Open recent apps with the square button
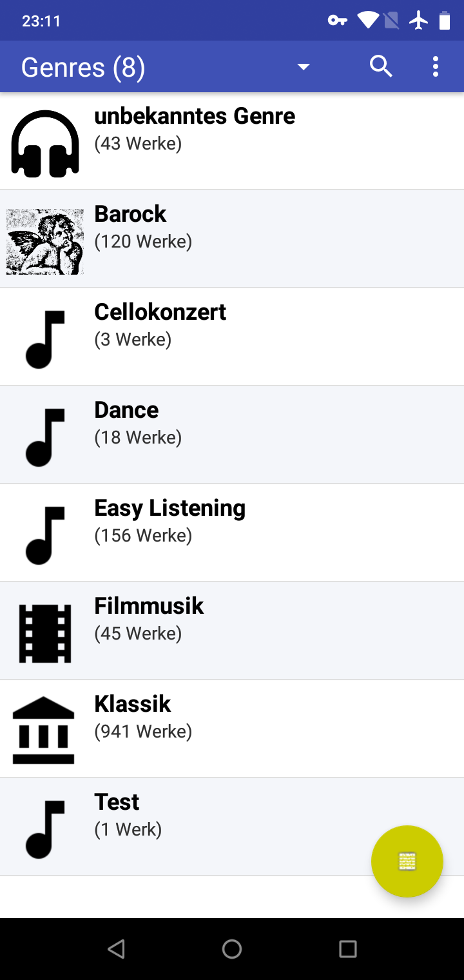This screenshot has width=464, height=980. click(348, 948)
